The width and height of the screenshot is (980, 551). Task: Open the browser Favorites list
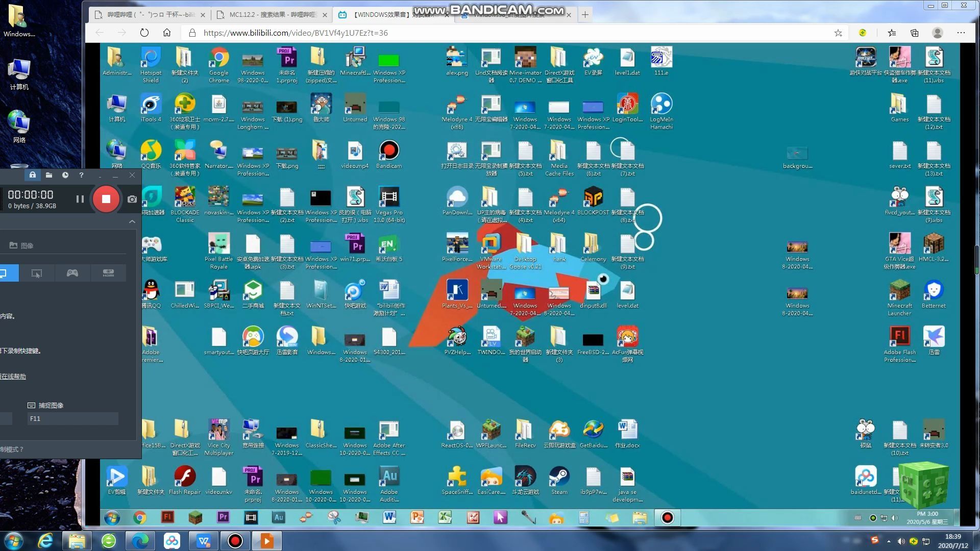(892, 33)
